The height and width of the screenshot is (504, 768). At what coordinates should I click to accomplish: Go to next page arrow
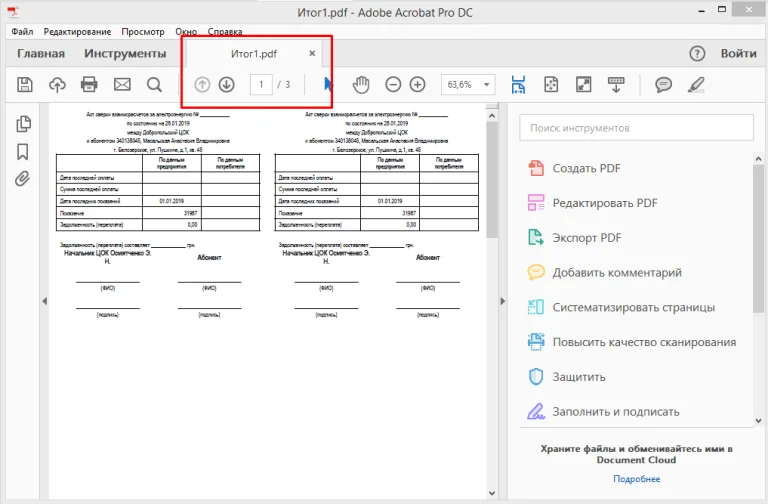[x=226, y=85]
